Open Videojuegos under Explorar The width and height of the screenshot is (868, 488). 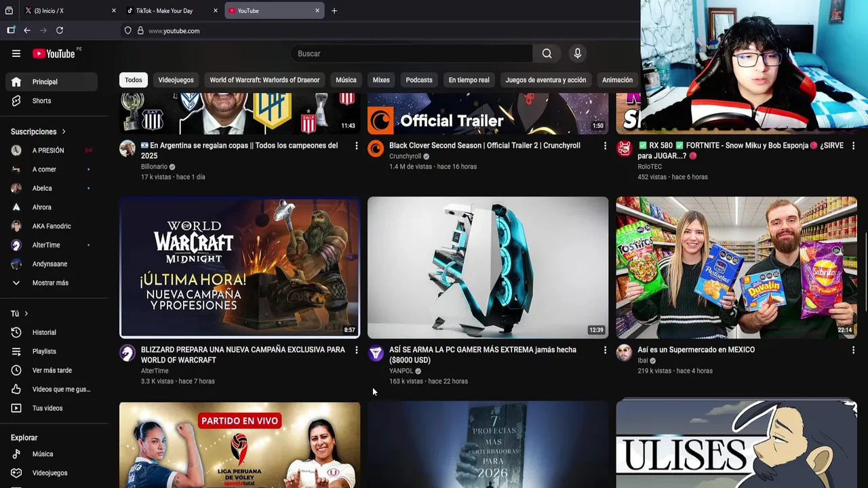(52, 473)
